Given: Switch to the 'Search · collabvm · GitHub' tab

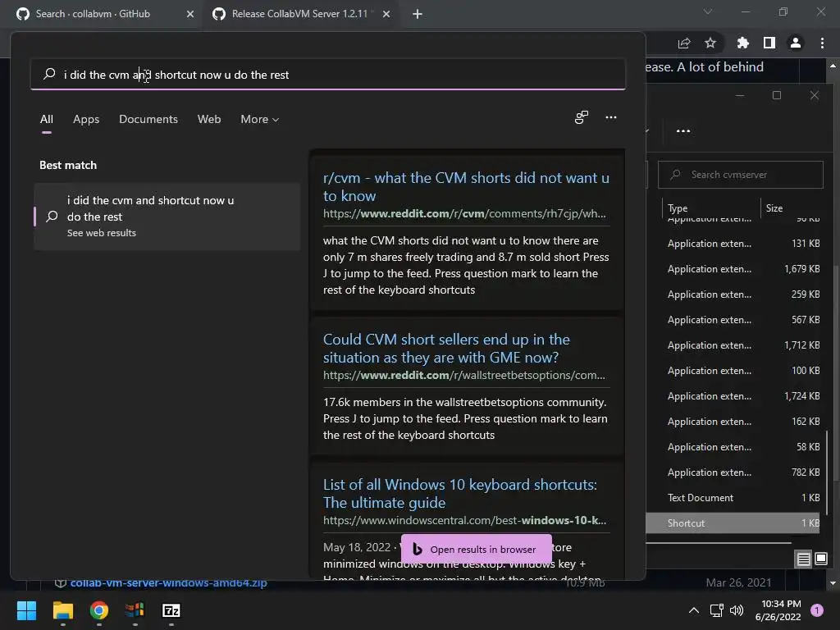Looking at the screenshot, I should (93, 14).
